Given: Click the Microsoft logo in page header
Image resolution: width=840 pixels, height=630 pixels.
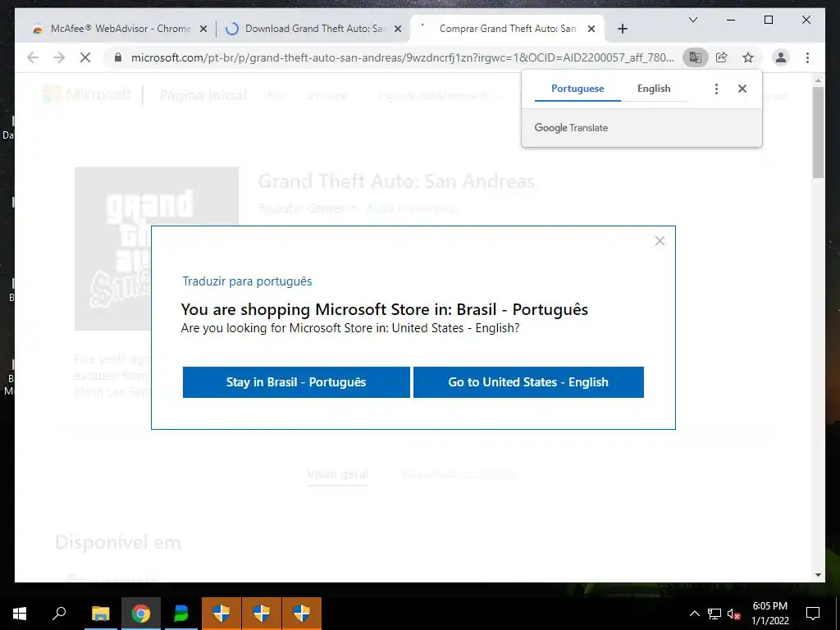Looking at the screenshot, I should coord(87,95).
